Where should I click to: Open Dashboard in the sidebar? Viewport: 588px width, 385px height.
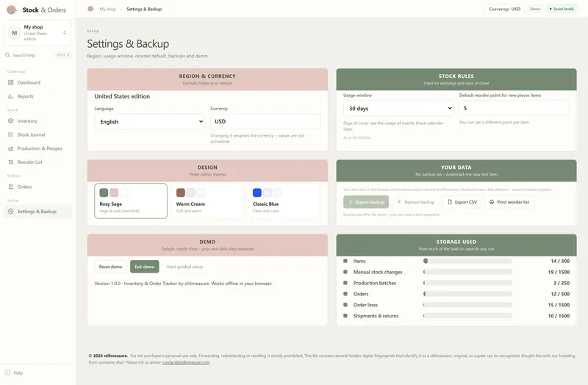click(37, 82)
